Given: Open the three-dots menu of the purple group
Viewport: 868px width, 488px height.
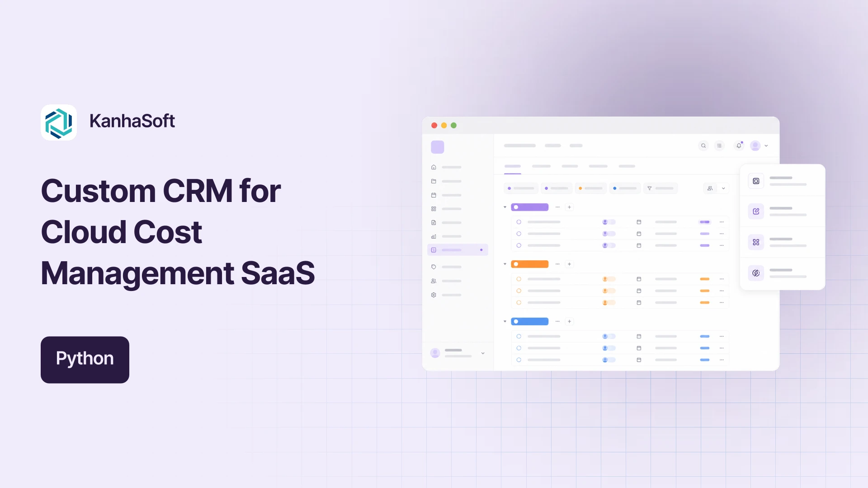Looking at the screenshot, I should coord(557,207).
